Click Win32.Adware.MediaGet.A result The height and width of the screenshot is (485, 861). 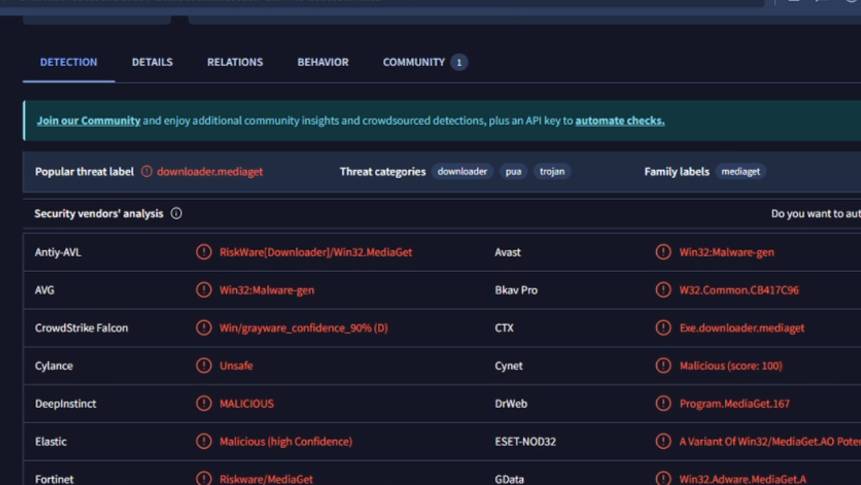[x=743, y=479]
